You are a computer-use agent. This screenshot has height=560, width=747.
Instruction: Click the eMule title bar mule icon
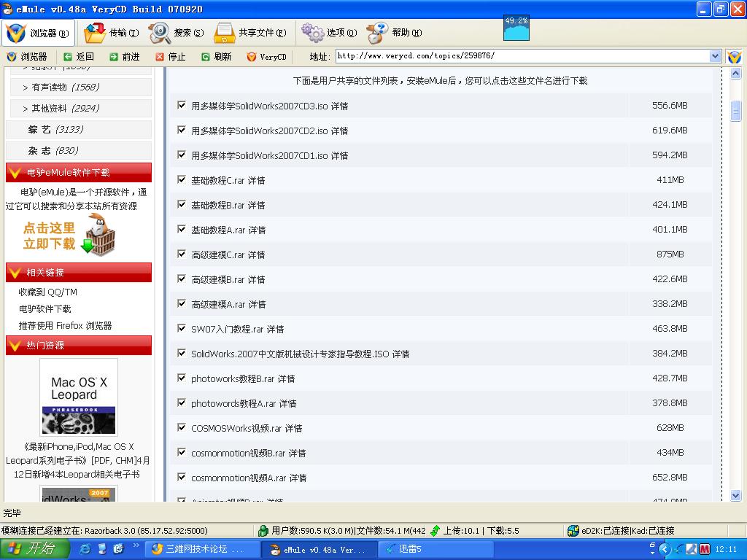pos(7,9)
